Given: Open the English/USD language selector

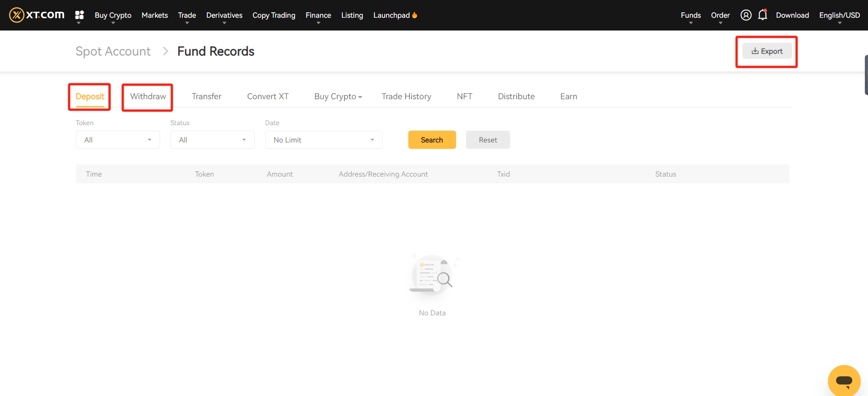Looking at the screenshot, I should [839, 15].
